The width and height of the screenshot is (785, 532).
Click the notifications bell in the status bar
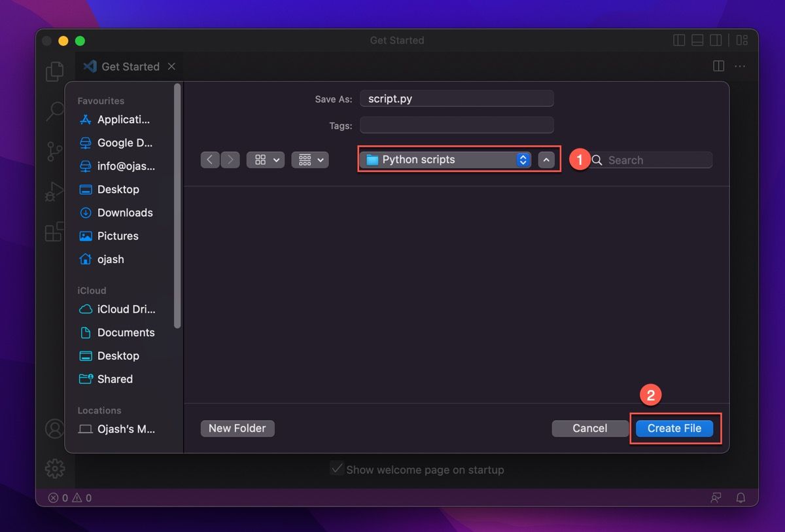click(741, 498)
